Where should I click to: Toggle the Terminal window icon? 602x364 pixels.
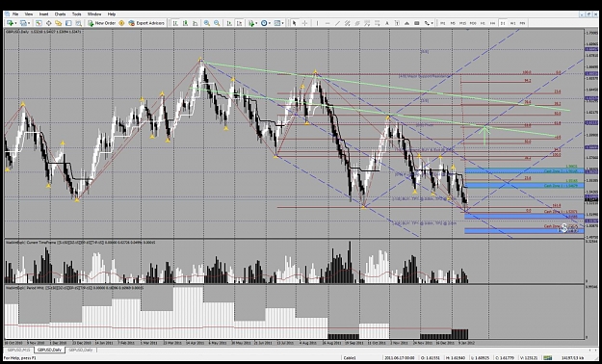68,23
